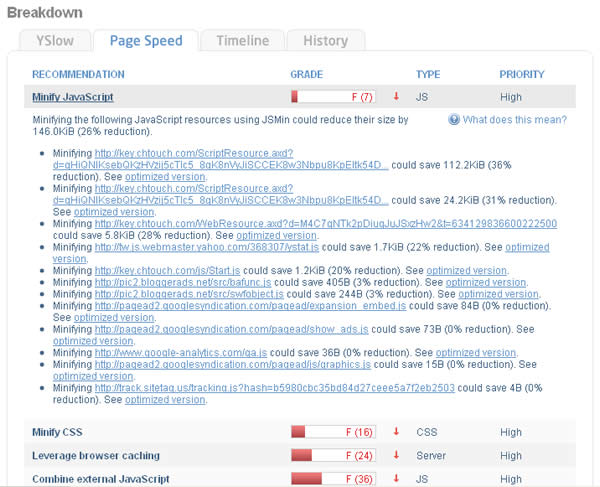Open the key.chtouch.com/js/Start.js link
The width and height of the screenshot is (600, 487).
pyautogui.click(x=167, y=270)
